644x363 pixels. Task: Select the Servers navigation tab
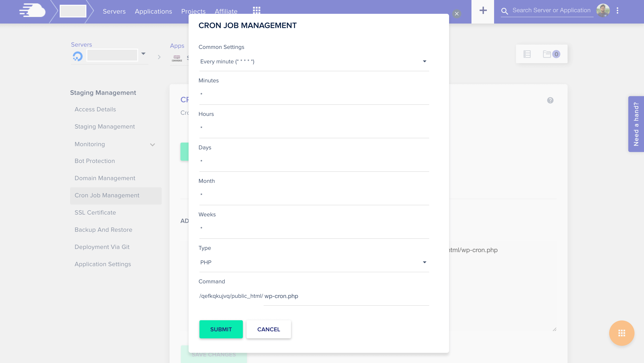pos(114,11)
